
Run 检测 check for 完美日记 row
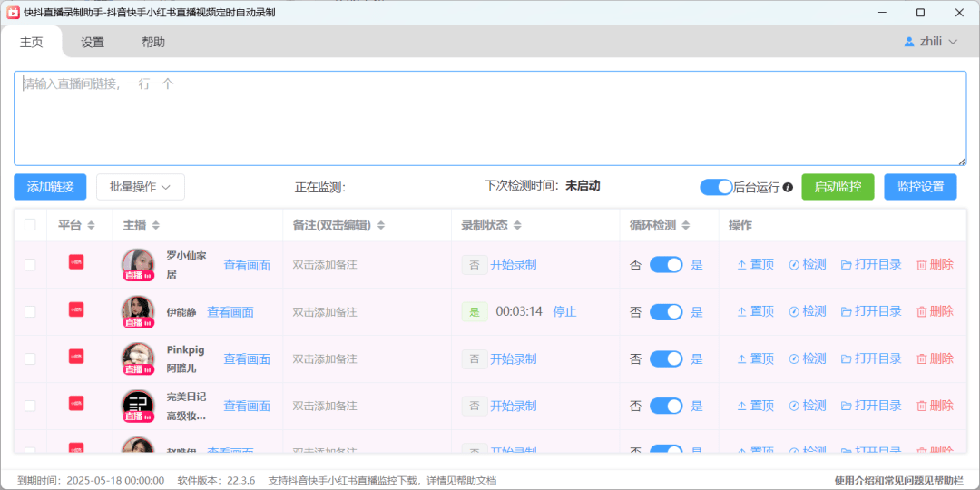[x=808, y=406]
